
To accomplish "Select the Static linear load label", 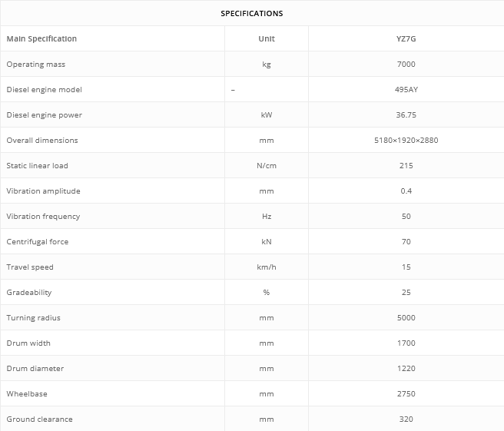I will point(38,166).
